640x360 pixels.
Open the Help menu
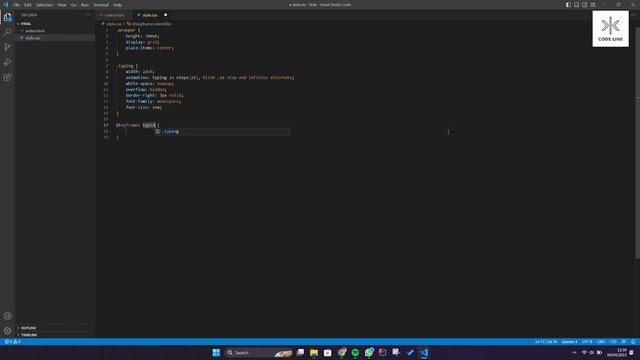(117, 5)
